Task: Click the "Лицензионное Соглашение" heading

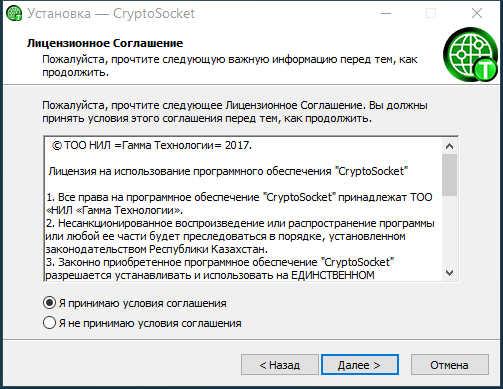Action: coord(105,43)
